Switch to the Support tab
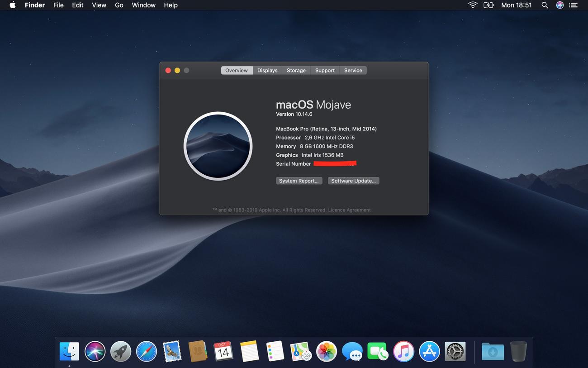This screenshot has height=368, width=588. point(325,70)
